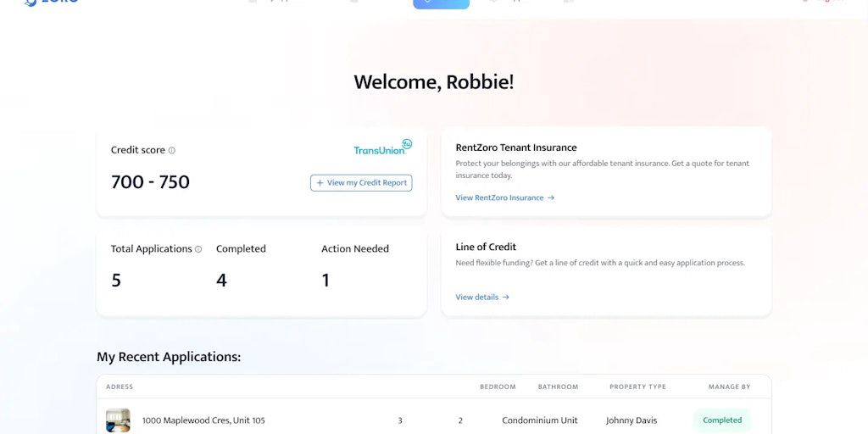Click the arrow icon beside View RentZoro Insurance
The width and height of the screenshot is (868, 434).
point(551,198)
